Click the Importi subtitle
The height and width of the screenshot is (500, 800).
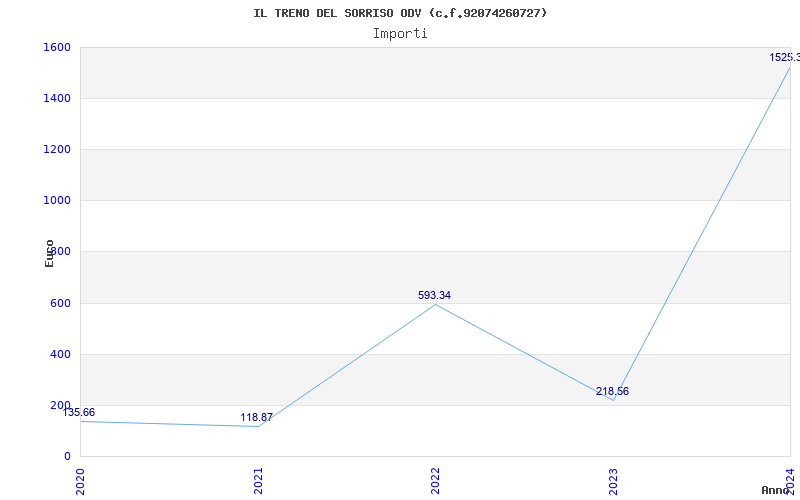coord(400,34)
